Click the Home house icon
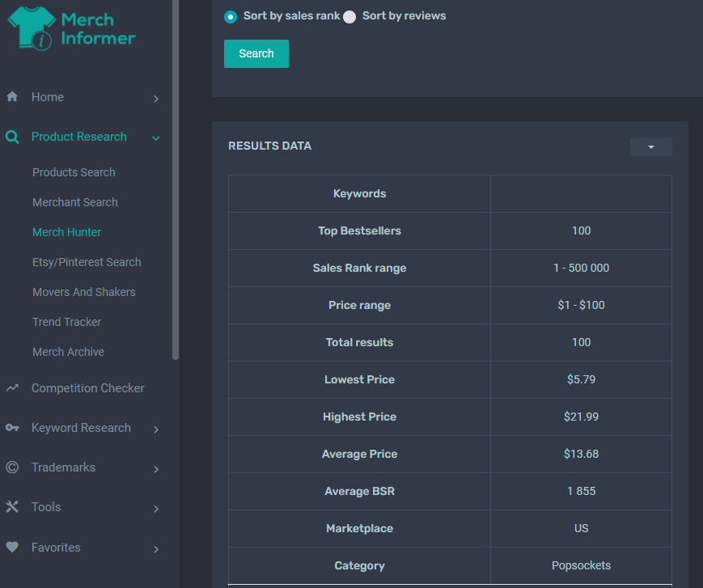 (12, 96)
